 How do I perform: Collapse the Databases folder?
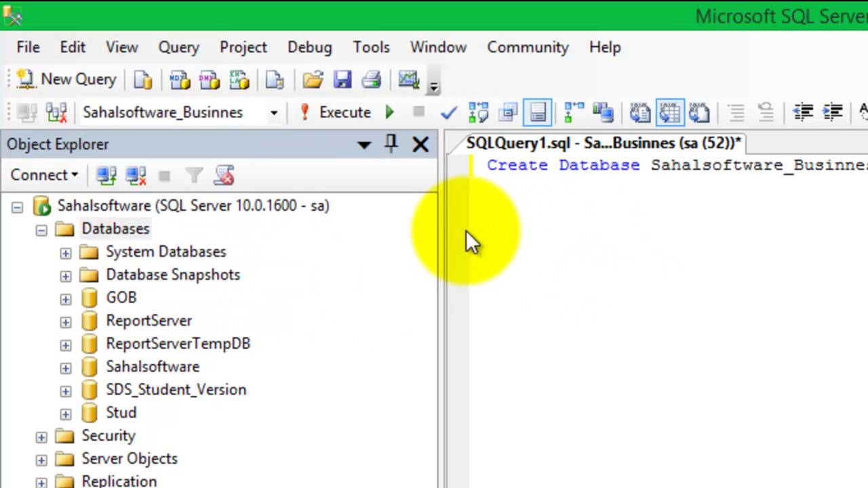click(41, 230)
